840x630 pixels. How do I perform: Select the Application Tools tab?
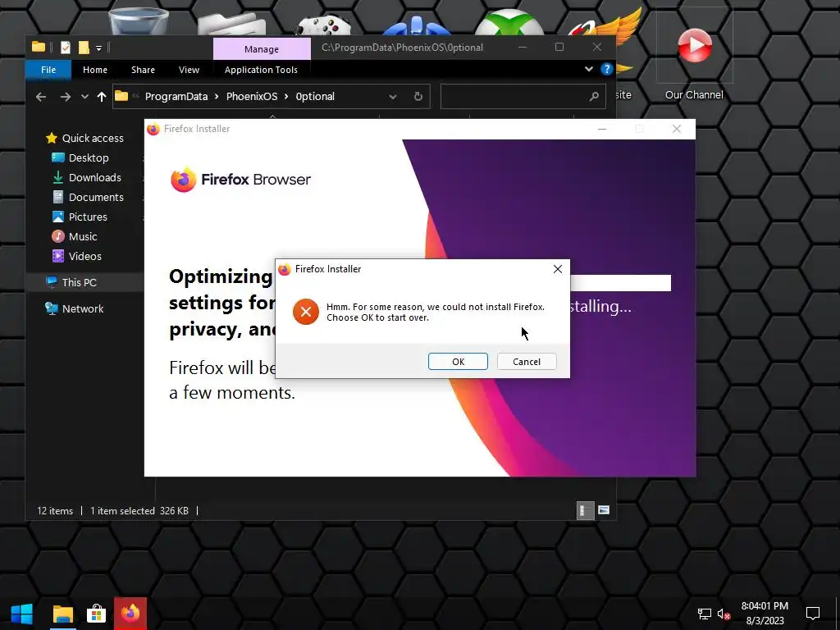pos(261,70)
